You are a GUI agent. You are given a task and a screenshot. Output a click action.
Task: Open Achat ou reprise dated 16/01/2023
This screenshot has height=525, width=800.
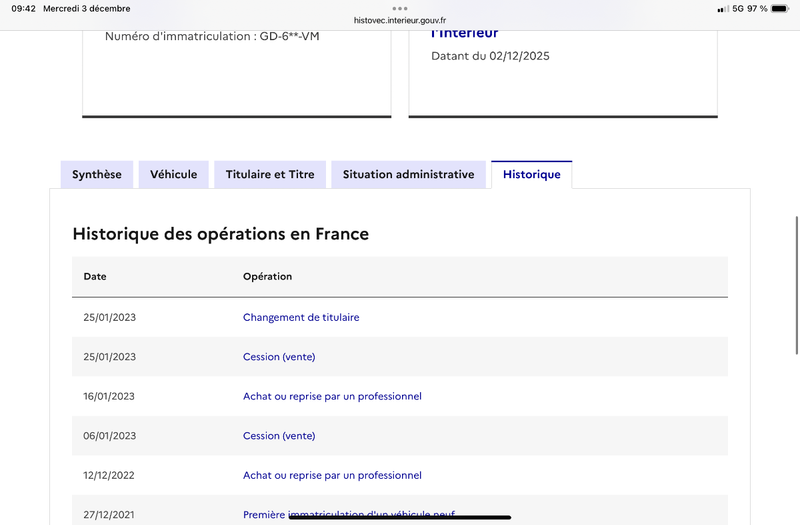[x=332, y=396]
